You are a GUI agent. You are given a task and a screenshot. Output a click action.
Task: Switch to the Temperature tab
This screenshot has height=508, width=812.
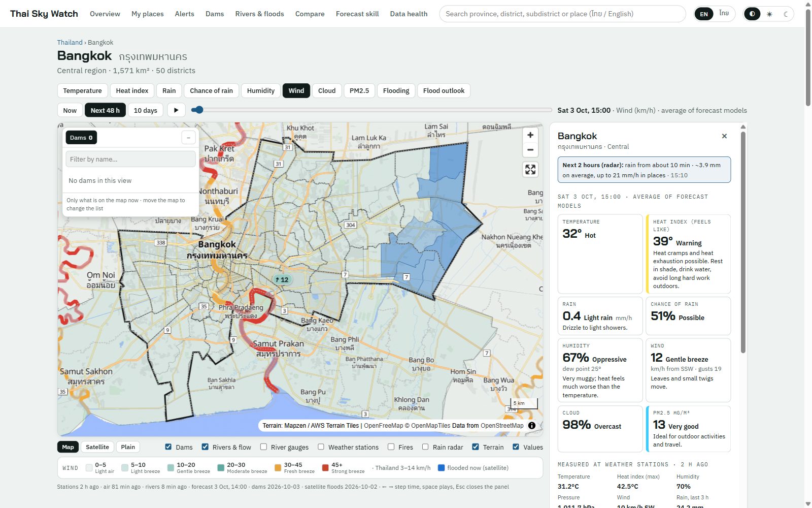click(82, 91)
